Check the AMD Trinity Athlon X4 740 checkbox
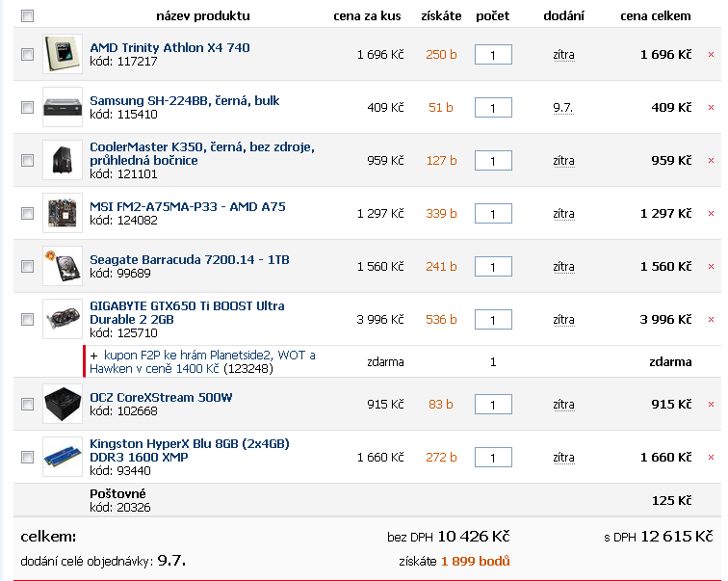 [x=27, y=54]
